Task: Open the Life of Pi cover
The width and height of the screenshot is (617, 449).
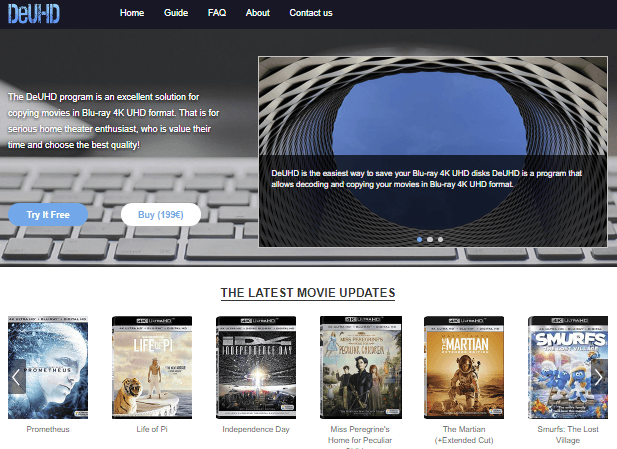Action: [150, 368]
